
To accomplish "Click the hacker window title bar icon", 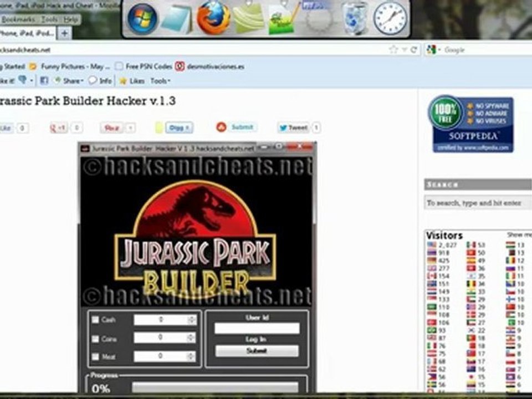I will 85,149.
